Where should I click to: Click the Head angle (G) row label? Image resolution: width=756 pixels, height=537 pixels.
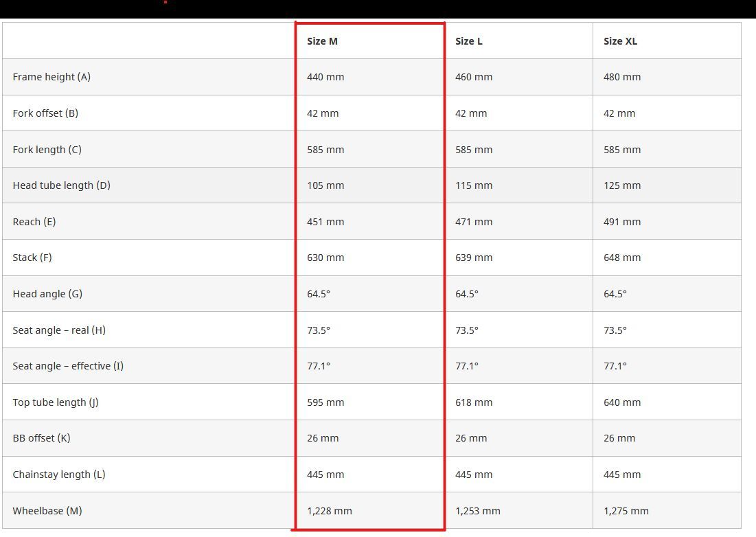point(47,294)
